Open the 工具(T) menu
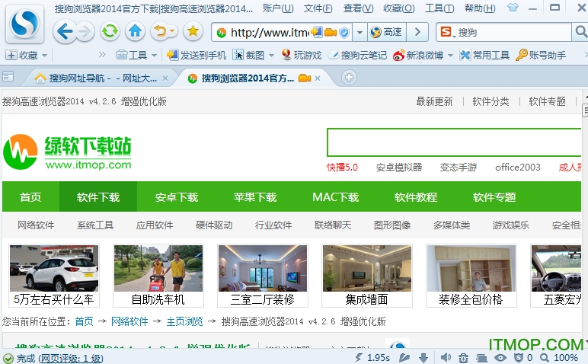 coord(439,8)
